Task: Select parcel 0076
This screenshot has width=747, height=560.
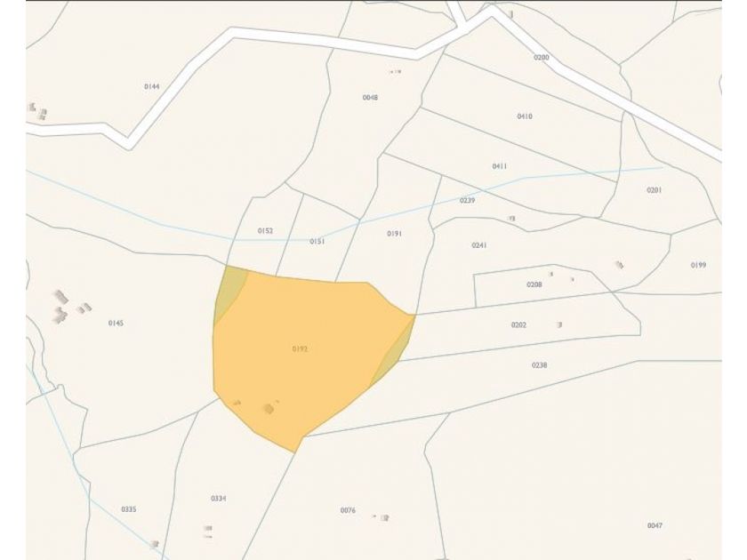Action: [348, 510]
